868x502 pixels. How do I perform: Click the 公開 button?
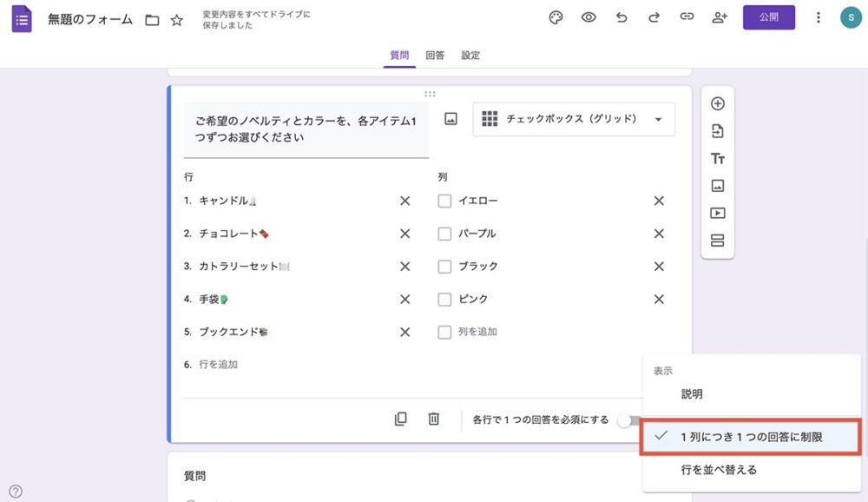[x=769, y=17]
